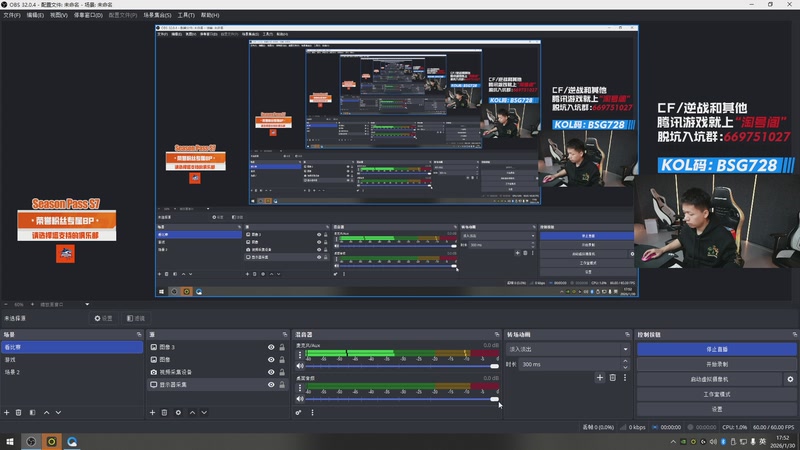Click the 工作室模式 studio mode button
The width and height of the screenshot is (800, 450).
pyautogui.click(x=717, y=394)
